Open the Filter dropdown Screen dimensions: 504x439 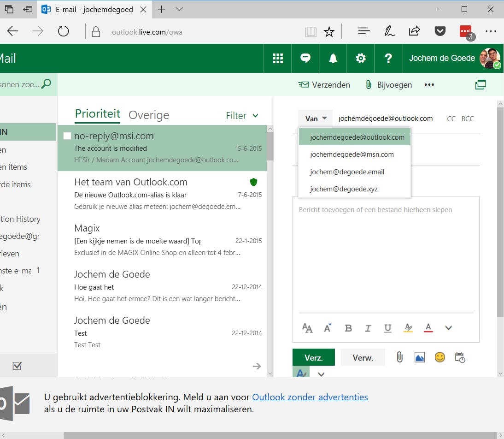coord(242,116)
